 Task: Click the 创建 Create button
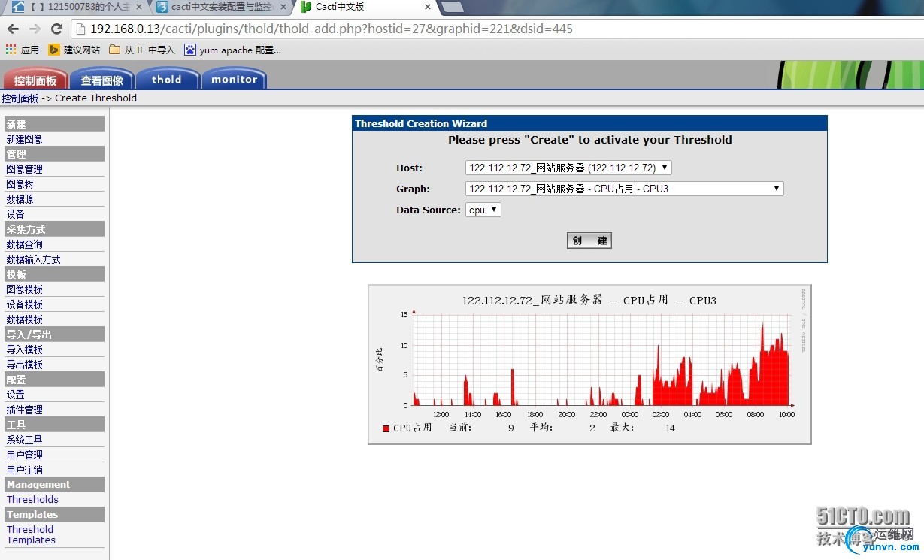click(x=589, y=241)
